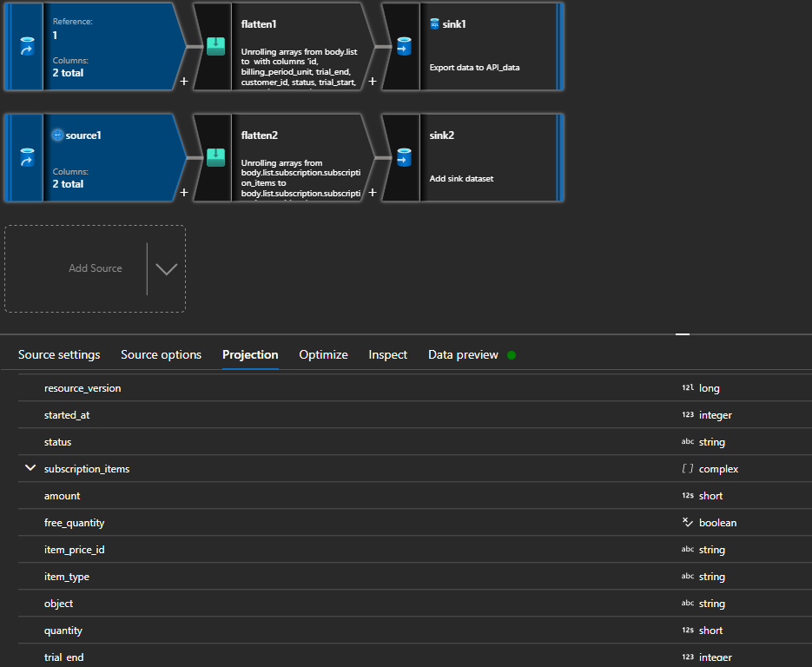The height and width of the screenshot is (667, 812).
Task: Click the panel resize handle above tabs
Action: 683,334
